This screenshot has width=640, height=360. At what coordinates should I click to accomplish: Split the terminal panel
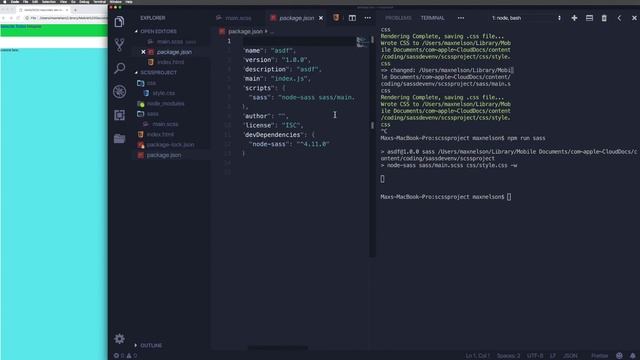coord(589,18)
